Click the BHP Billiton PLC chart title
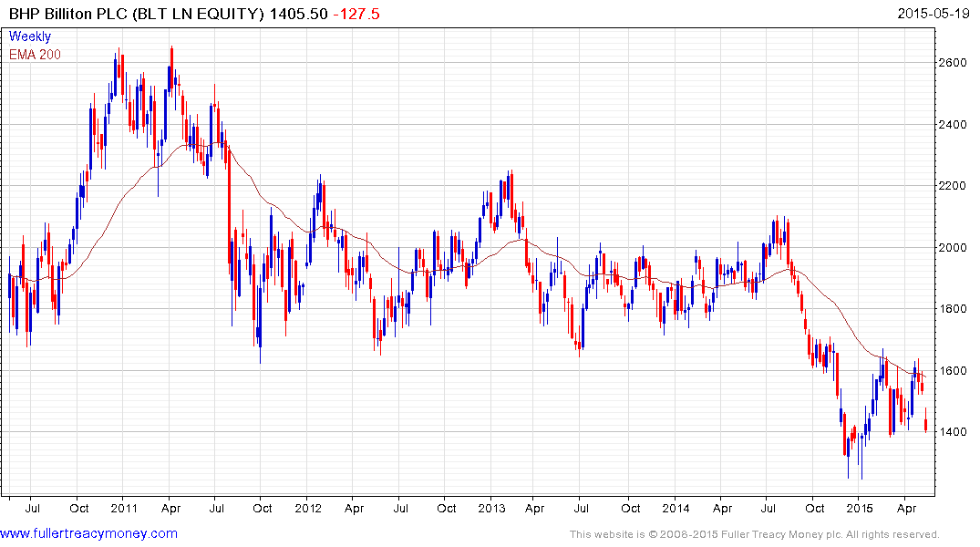This screenshot has width=980, height=547. click(136, 14)
